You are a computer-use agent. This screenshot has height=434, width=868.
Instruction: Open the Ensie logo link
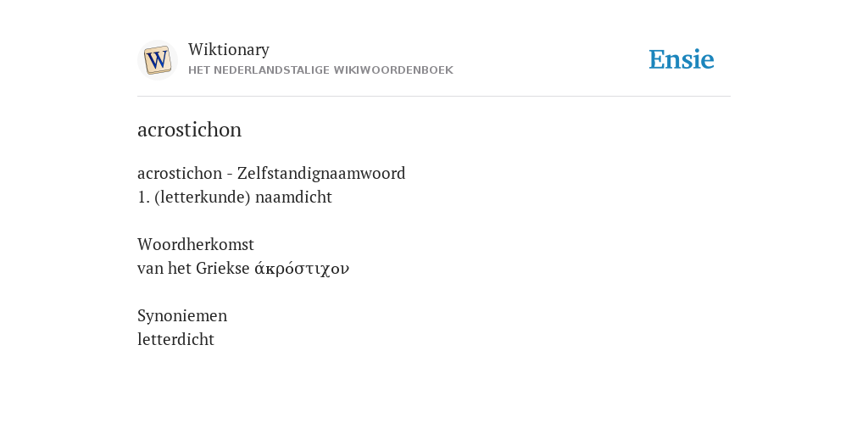(x=682, y=59)
